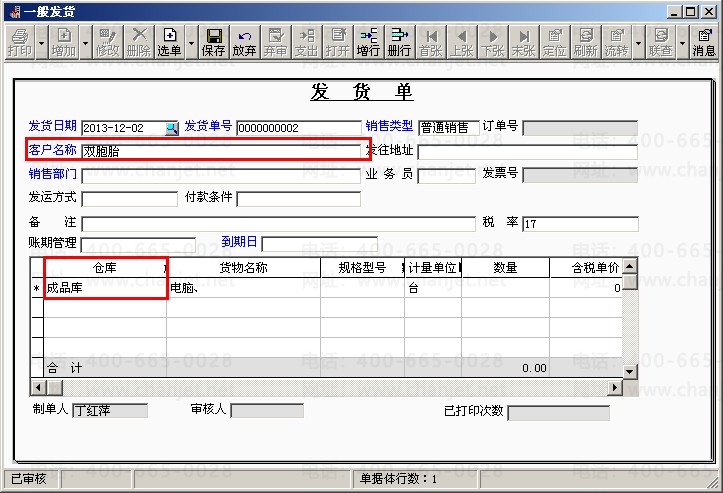Image resolution: width=723 pixels, height=493 pixels.
Task: Click the 发往地址 input field
Action: point(527,152)
